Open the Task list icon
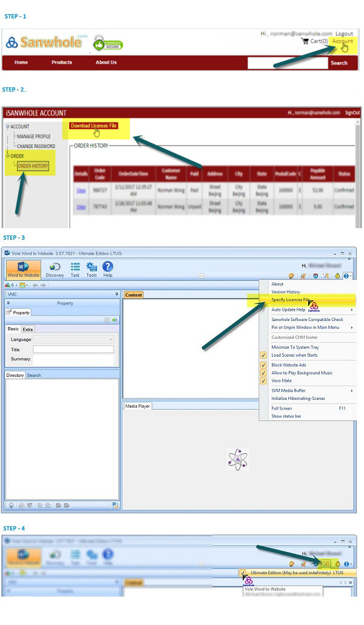Screen dimensions: 364x625 [75, 270]
